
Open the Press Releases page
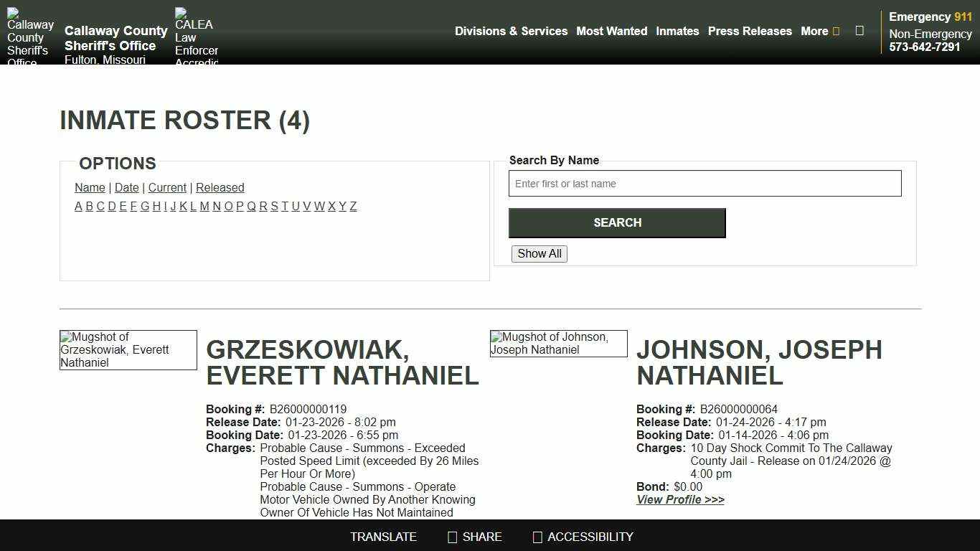tap(750, 31)
